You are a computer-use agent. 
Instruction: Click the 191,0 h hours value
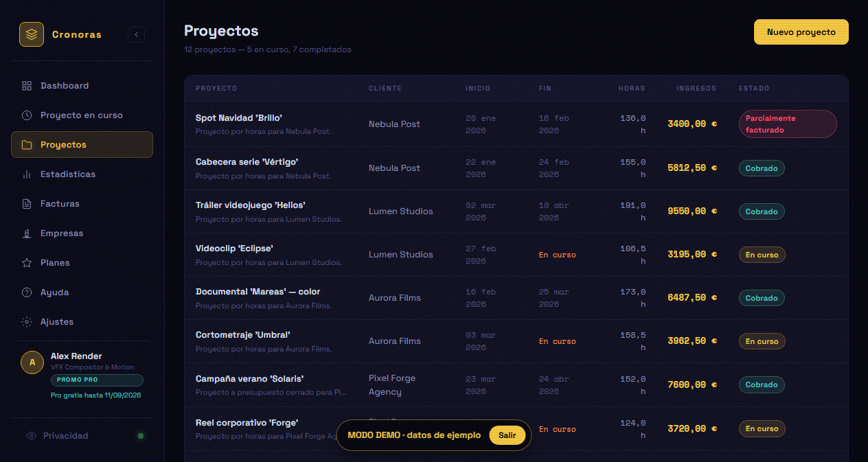633,211
